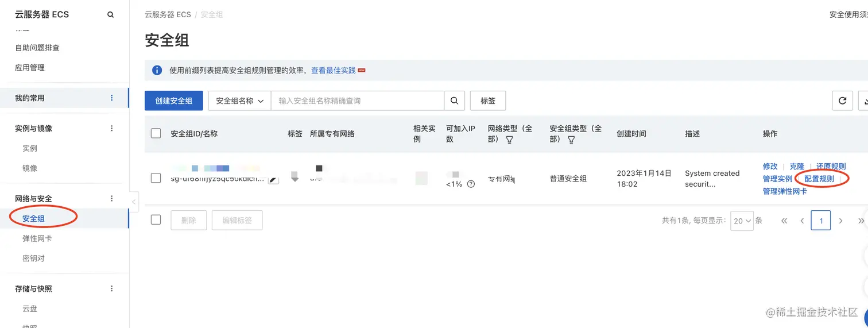Open 自助问题排查 in the sidebar

click(37, 48)
